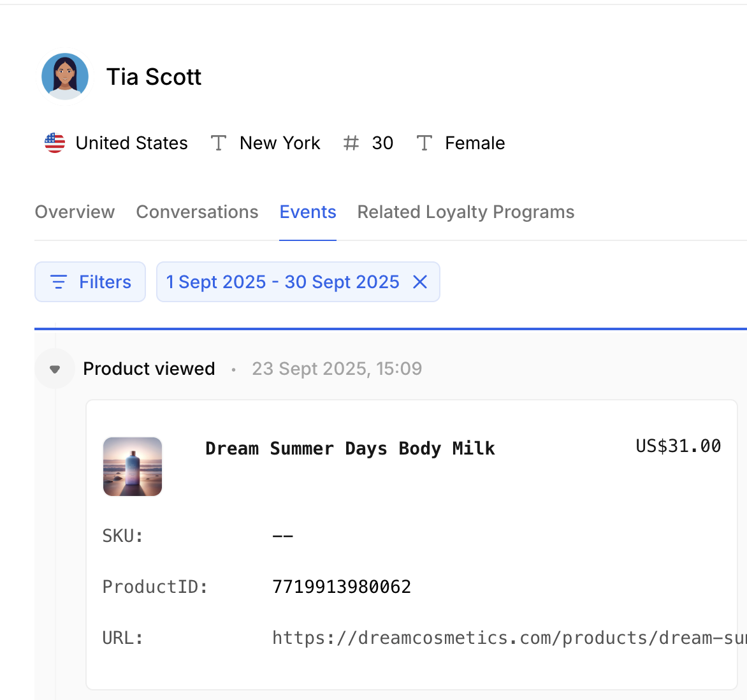Click the text-type icon beside Female
747x700 pixels.
click(x=424, y=143)
